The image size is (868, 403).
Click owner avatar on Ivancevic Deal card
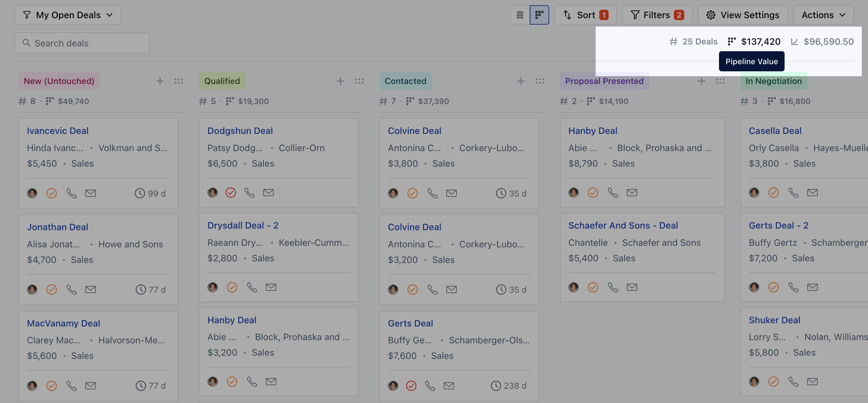coord(32,193)
